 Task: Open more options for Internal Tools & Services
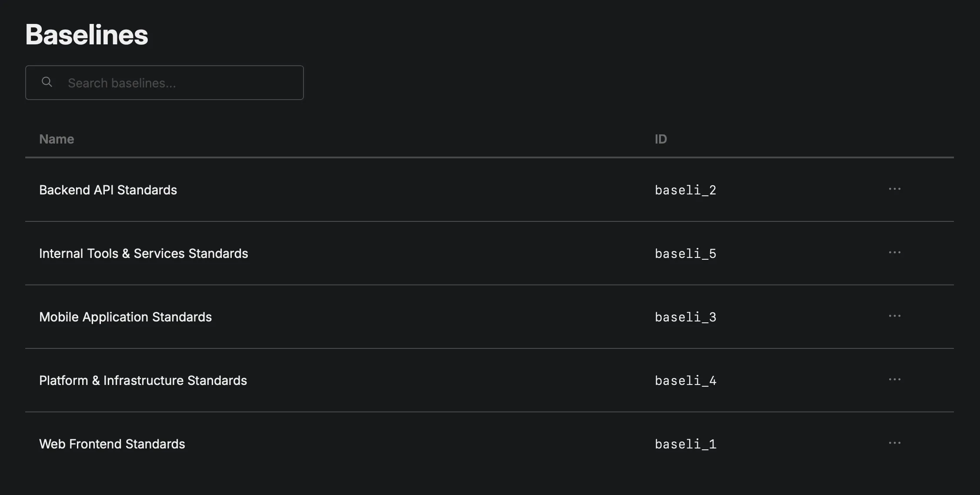tap(894, 253)
